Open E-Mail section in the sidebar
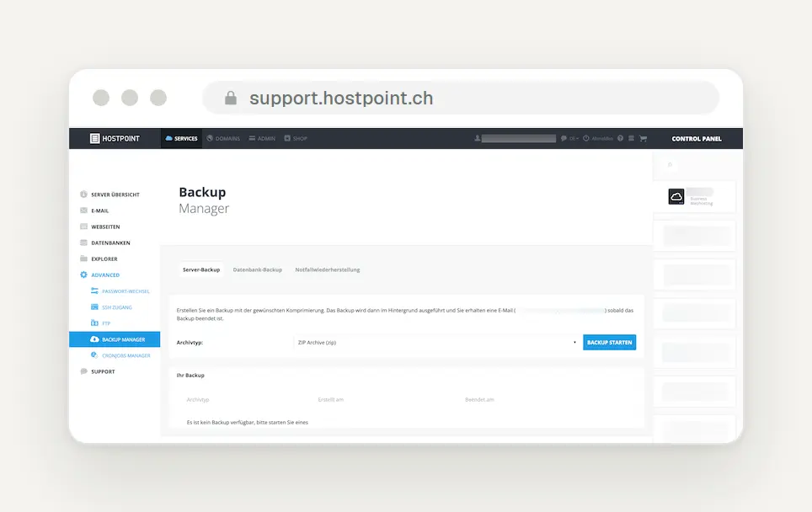Viewport: 812px width, 512px height. [x=95, y=211]
